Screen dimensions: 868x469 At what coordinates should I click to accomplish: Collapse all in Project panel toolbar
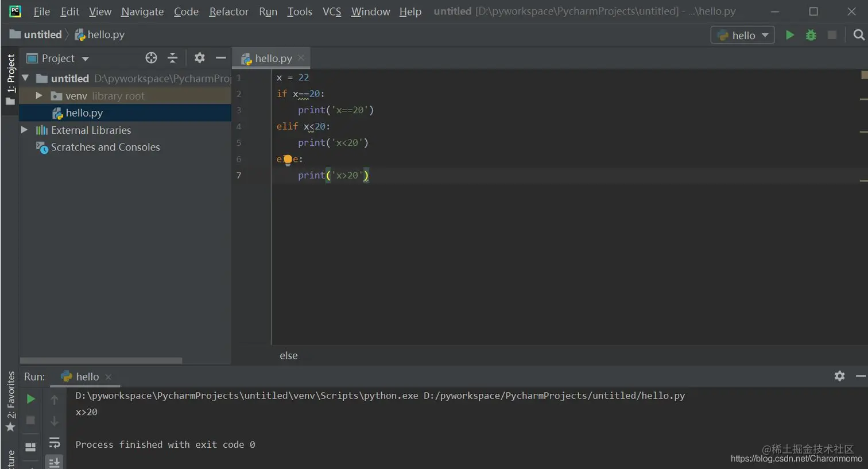click(x=172, y=58)
